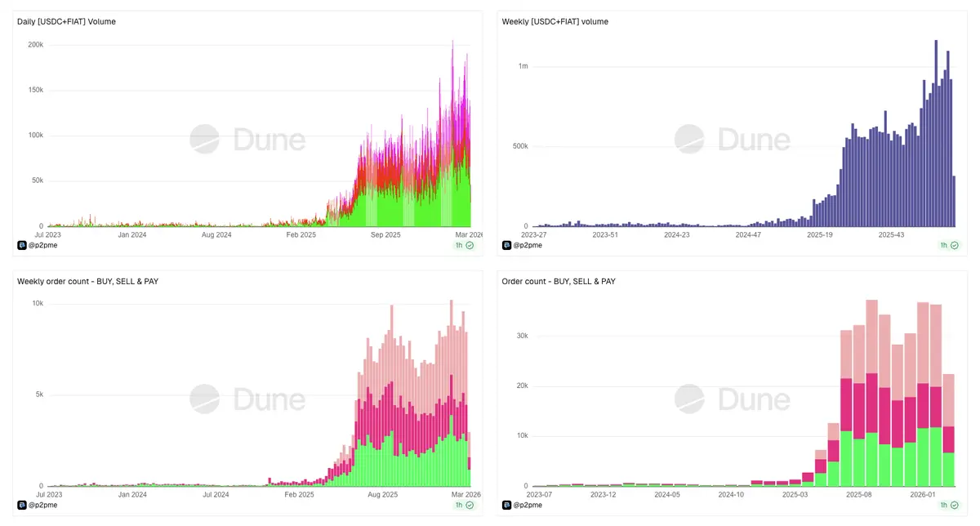Viewport: 980px width, 526px height.
Task: Click the green check icon in Order count panel
Action: pos(954,505)
